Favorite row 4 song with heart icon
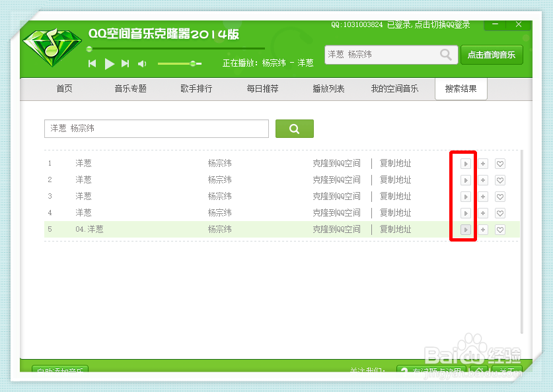553x392 pixels. pyautogui.click(x=500, y=213)
